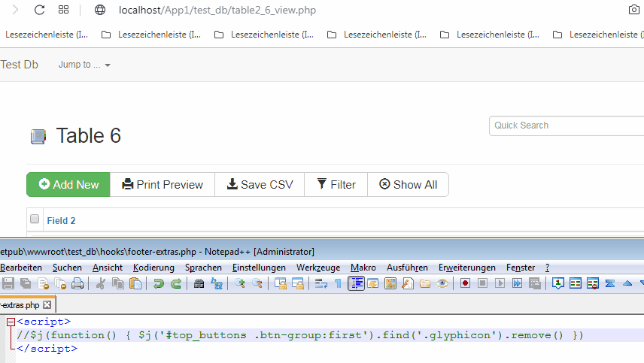Click Print icon in Notepad++ toolbar
Image resolution: width=644 pixels, height=363 pixels.
[77, 283]
